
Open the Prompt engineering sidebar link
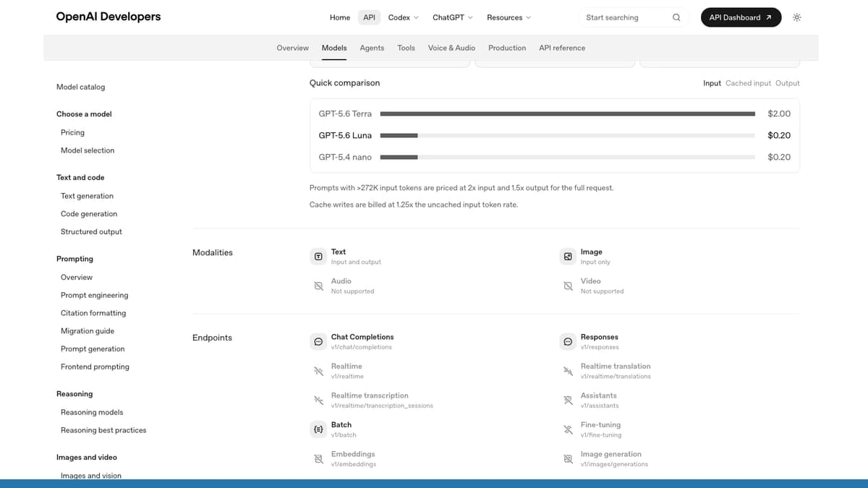click(x=94, y=295)
